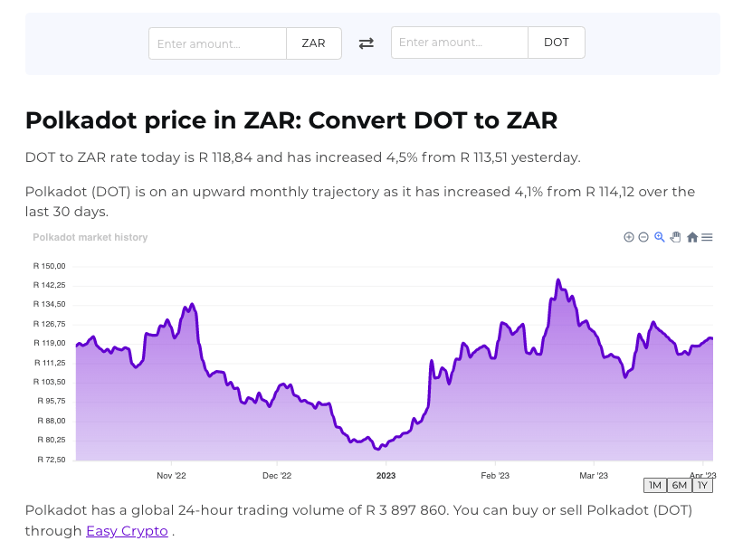Screen dimensions: 743x560
Task: Switch the chart to 1M range
Action: 654,485
